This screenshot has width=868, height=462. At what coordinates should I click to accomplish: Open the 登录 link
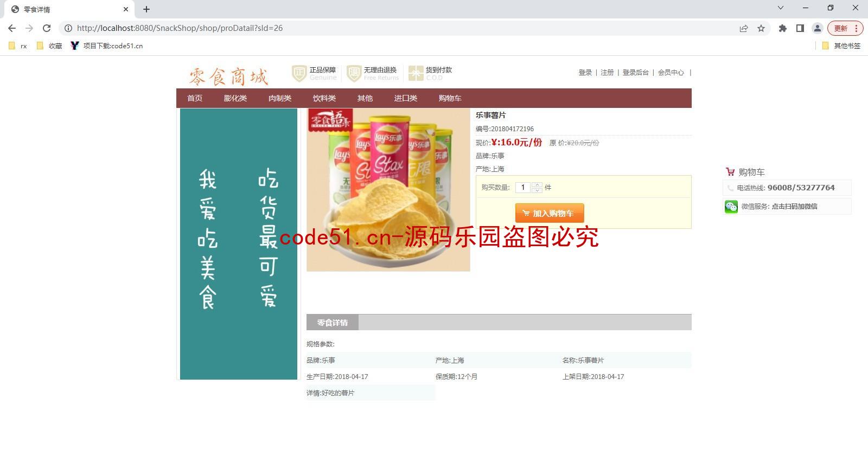pyautogui.click(x=585, y=73)
